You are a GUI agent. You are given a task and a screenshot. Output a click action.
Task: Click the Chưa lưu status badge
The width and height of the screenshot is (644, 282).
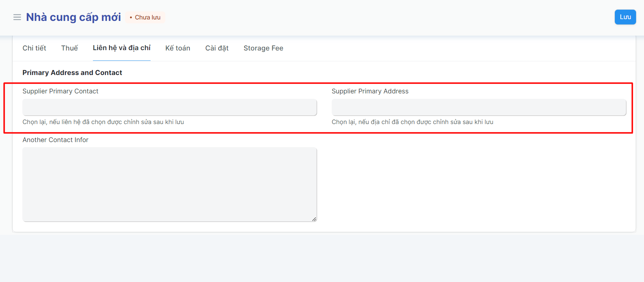[x=146, y=17]
